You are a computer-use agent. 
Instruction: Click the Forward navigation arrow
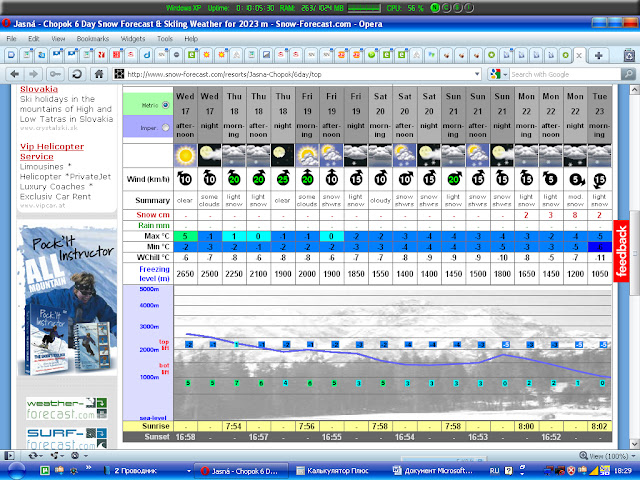point(36,74)
